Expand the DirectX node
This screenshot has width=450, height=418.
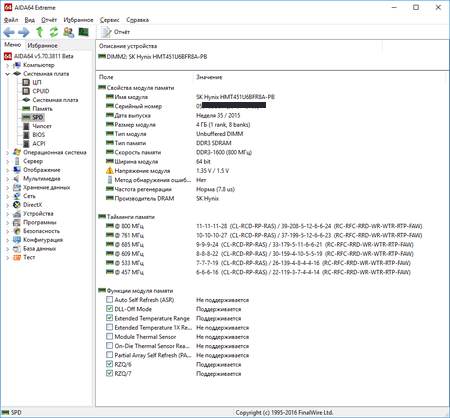[7, 205]
